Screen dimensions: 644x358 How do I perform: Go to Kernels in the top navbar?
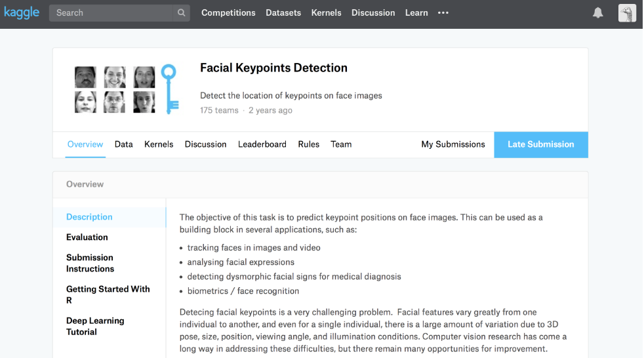[326, 13]
